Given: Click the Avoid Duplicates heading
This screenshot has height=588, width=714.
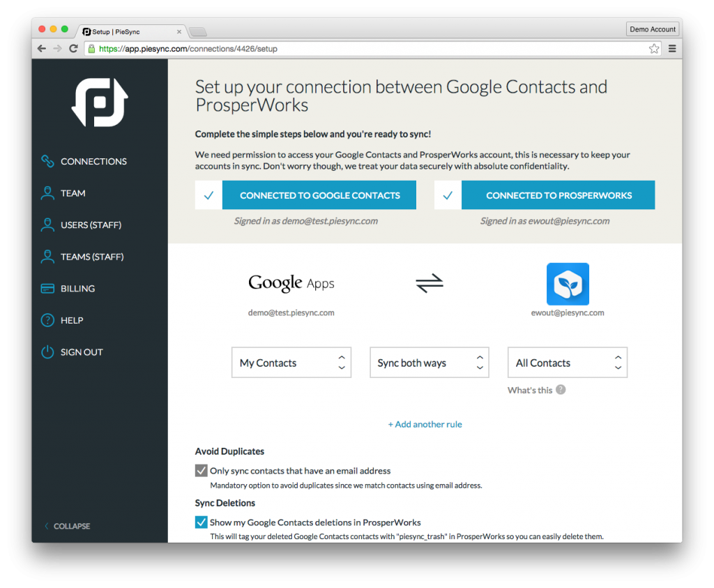Looking at the screenshot, I should coord(229,451).
